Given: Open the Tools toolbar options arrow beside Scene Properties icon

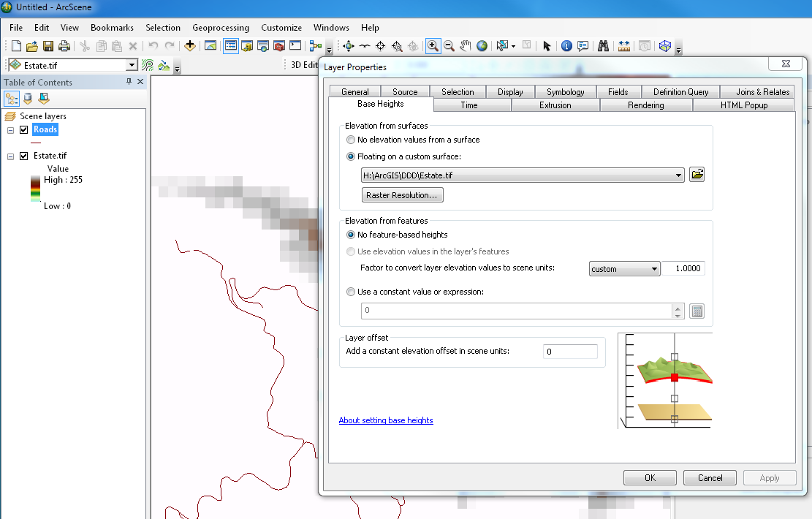Looking at the screenshot, I should point(678,50).
